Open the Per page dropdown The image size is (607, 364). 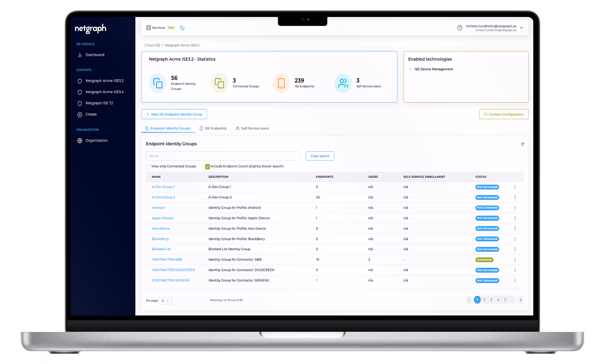pyautogui.click(x=165, y=301)
